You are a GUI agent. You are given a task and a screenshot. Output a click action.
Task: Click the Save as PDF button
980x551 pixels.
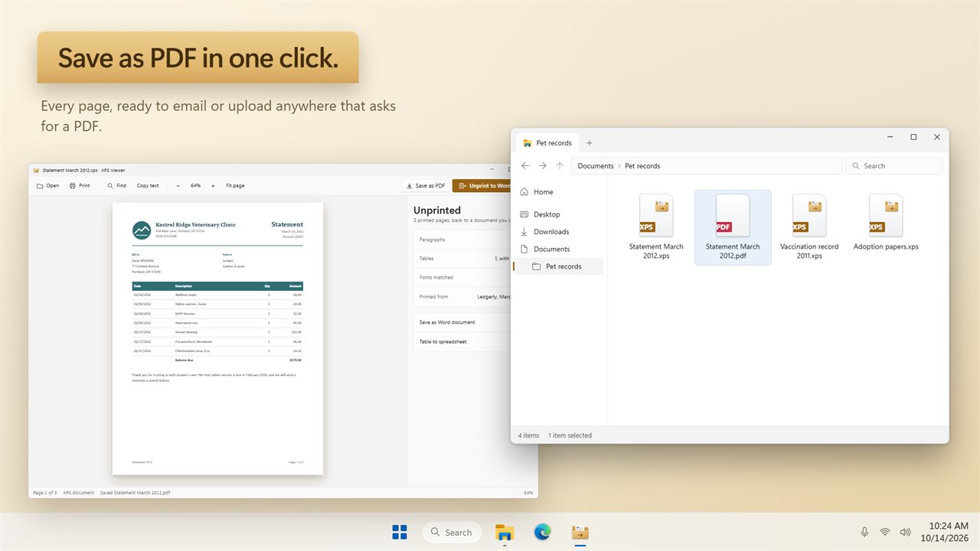(426, 186)
